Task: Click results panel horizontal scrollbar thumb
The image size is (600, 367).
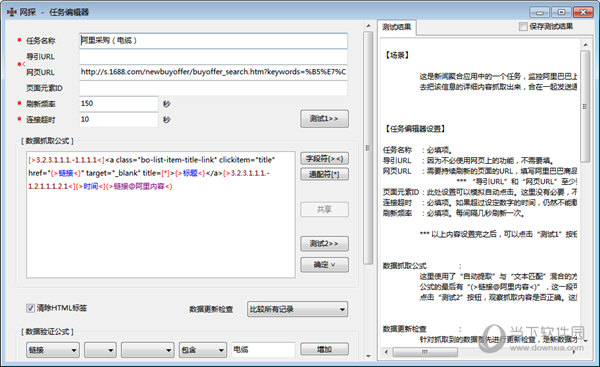Action: coord(425,352)
